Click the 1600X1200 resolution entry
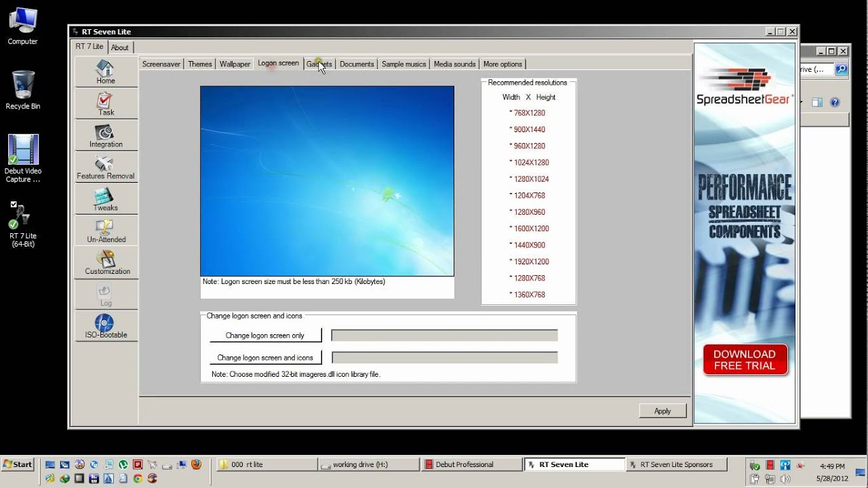868x488 pixels. [530, 229]
